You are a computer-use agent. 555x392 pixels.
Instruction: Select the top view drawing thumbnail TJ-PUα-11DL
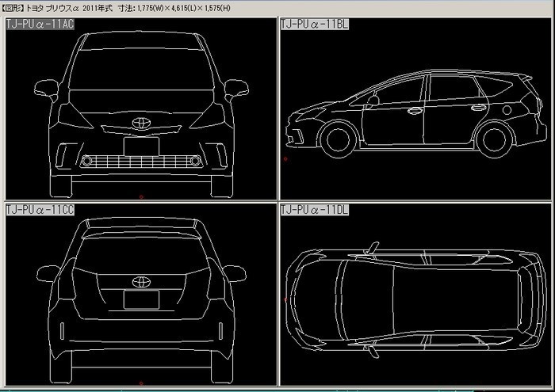click(x=415, y=295)
